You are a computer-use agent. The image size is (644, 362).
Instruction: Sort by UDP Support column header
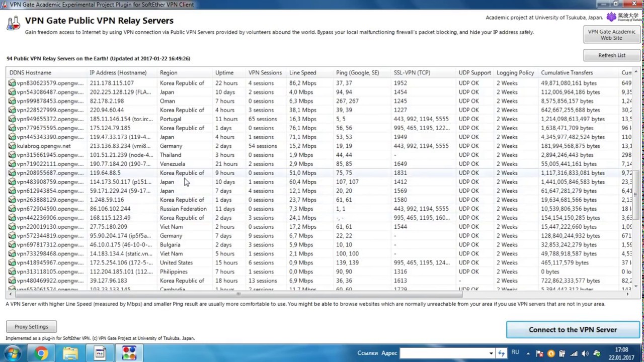tap(474, 73)
